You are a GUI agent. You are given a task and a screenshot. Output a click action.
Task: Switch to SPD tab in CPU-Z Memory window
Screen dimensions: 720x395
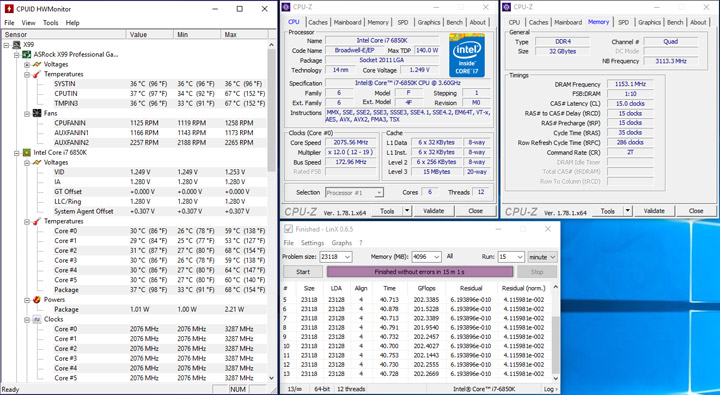pos(624,22)
